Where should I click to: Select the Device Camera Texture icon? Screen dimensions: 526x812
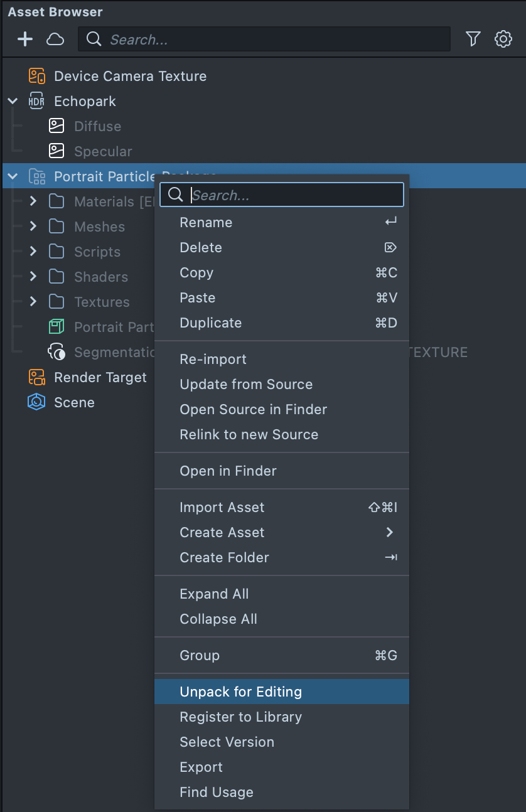coord(37,77)
